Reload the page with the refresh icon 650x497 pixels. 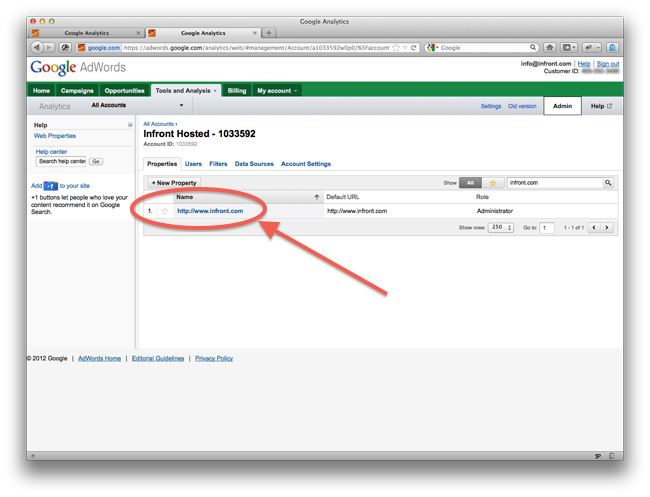click(413, 48)
